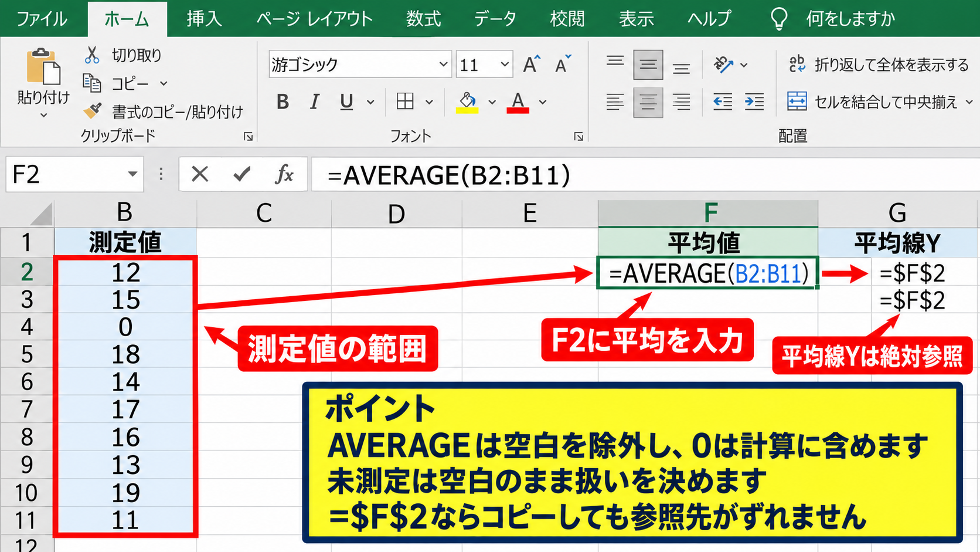Cancel formula entry with X button
The width and height of the screenshot is (980, 552).
[200, 174]
